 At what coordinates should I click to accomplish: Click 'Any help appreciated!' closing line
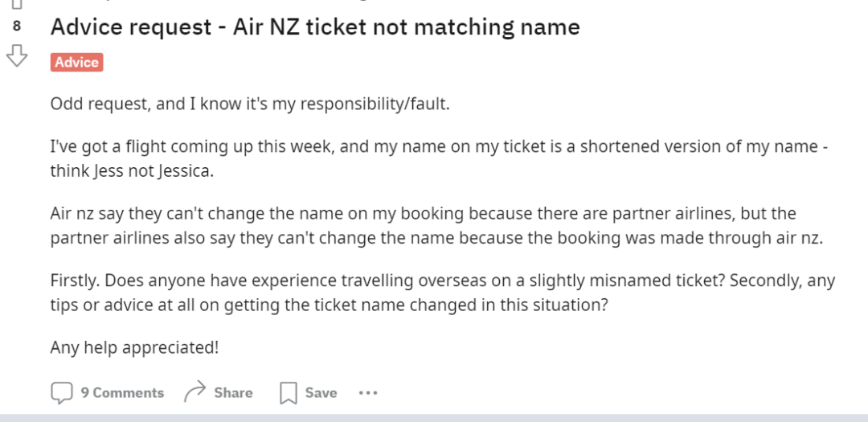134,348
